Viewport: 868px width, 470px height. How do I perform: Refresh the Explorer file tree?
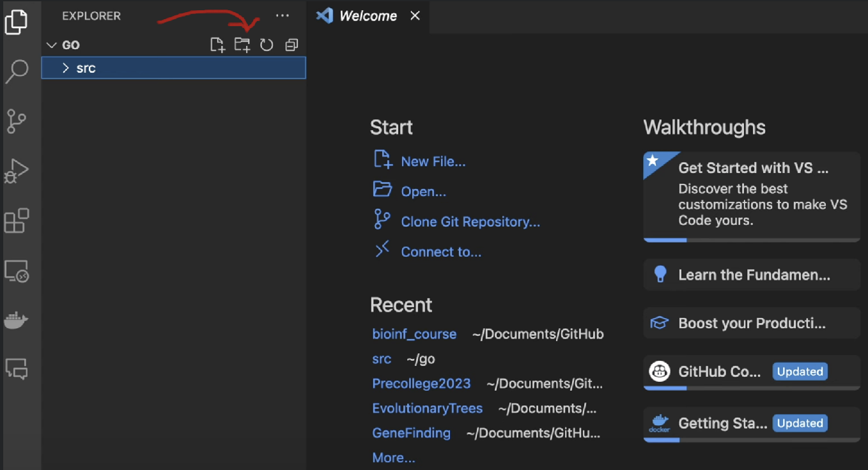pos(267,45)
